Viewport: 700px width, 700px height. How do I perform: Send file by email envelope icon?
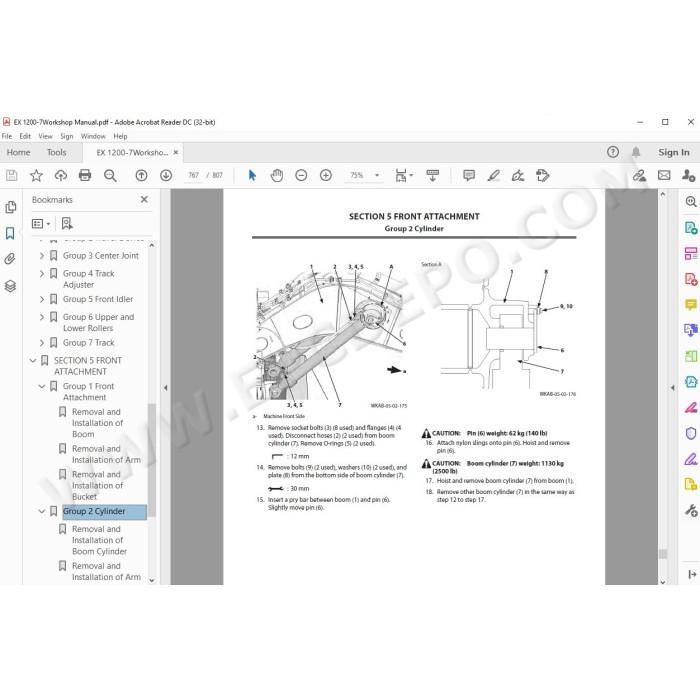coord(664,175)
